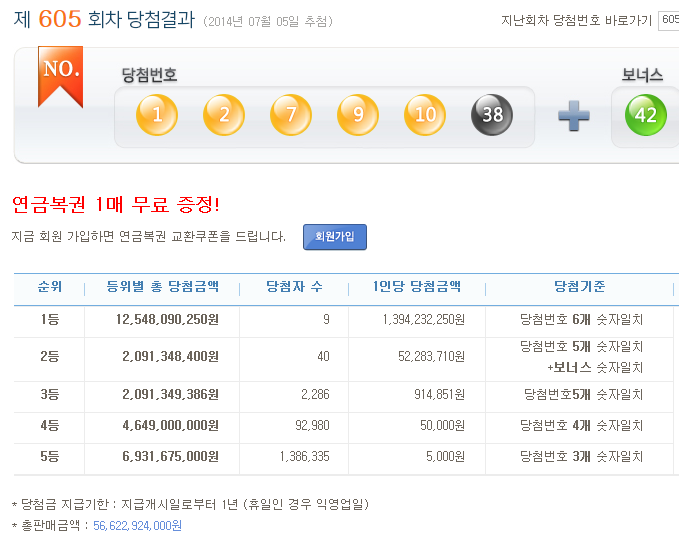Click the blue plus sign icon
Screen dimensions: 679x541
[574, 116]
